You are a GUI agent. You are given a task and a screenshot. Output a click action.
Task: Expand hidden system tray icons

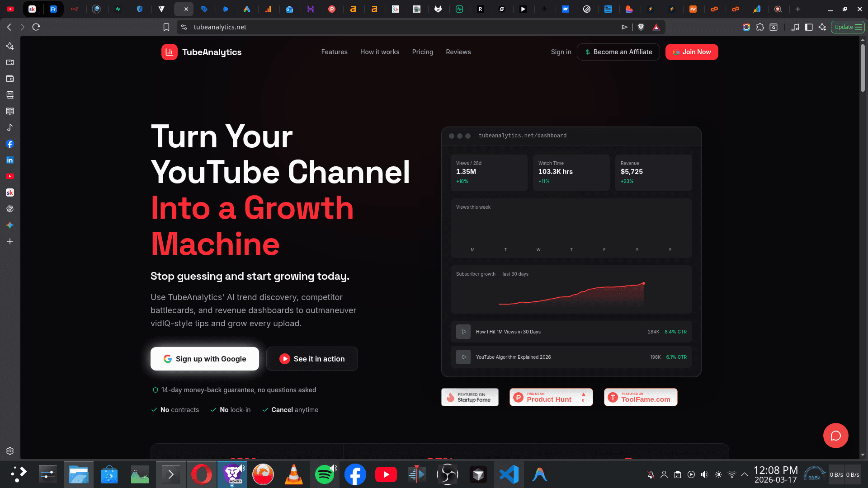click(745, 474)
